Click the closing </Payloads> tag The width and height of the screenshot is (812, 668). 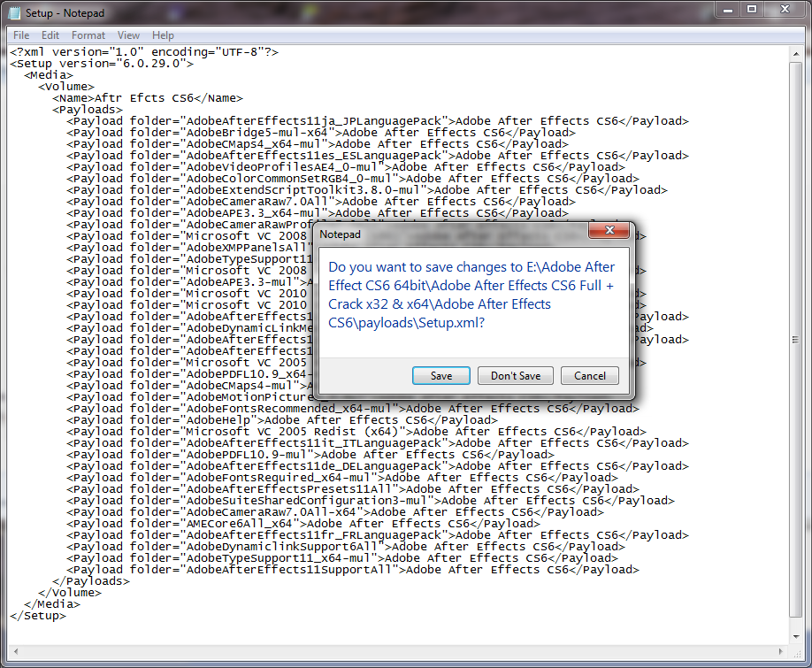coord(91,580)
